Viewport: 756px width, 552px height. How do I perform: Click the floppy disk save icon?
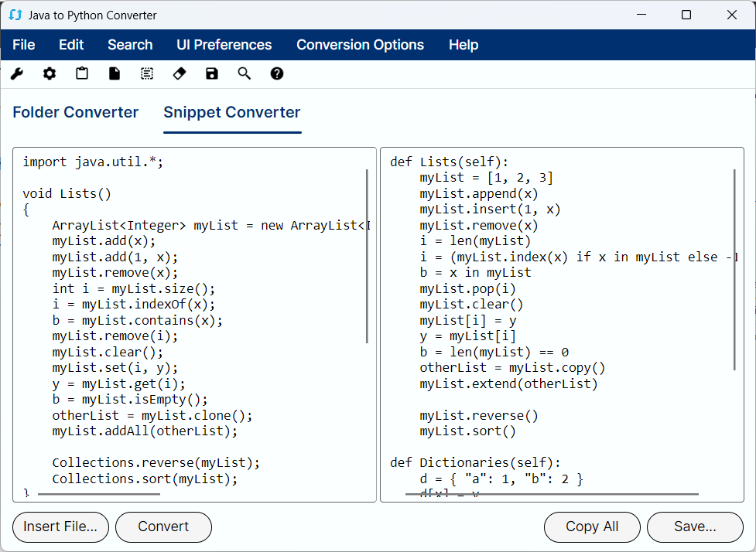tap(212, 73)
